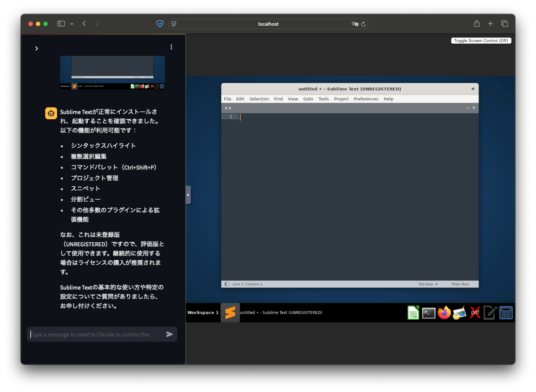
Task: Click the translate icon in address bar
Action: coord(355,24)
